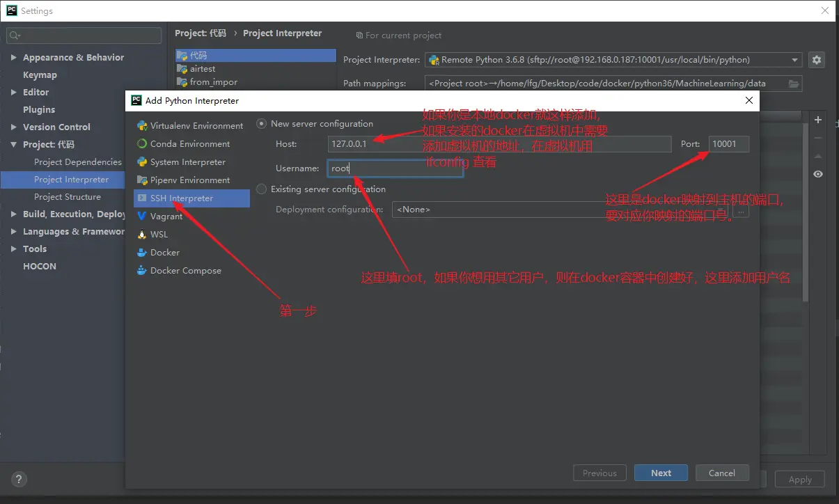
Task: Click the help question mark button
Action: point(19,479)
